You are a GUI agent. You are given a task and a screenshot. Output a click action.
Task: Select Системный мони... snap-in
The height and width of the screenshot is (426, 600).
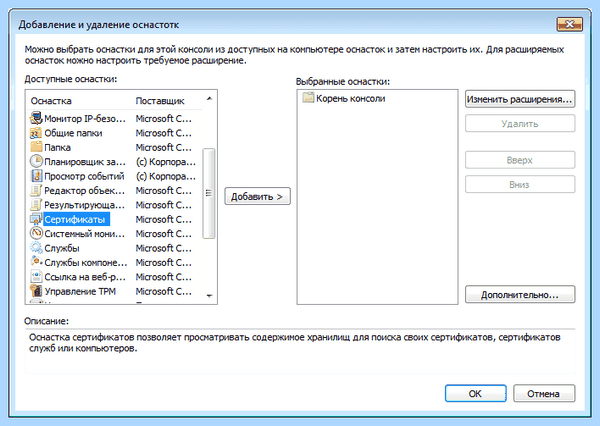(x=85, y=234)
